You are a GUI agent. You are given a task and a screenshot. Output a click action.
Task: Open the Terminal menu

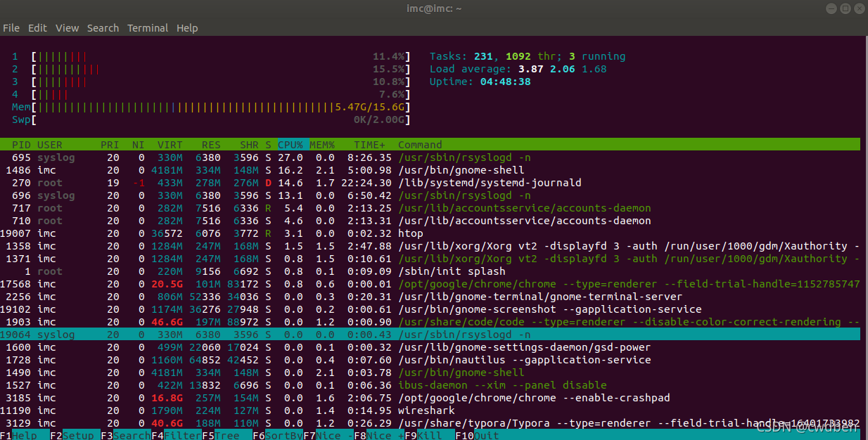(x=148, y=28)
